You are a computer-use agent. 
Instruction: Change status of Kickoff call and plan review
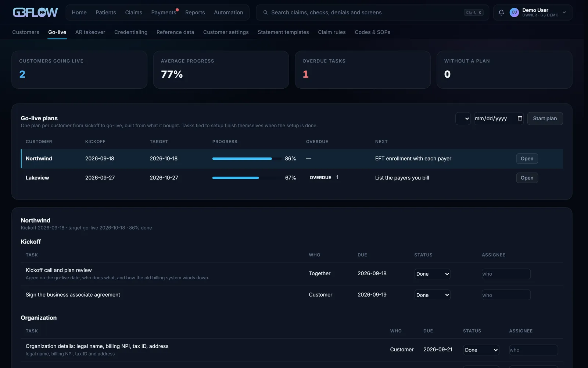coord(433,274)
